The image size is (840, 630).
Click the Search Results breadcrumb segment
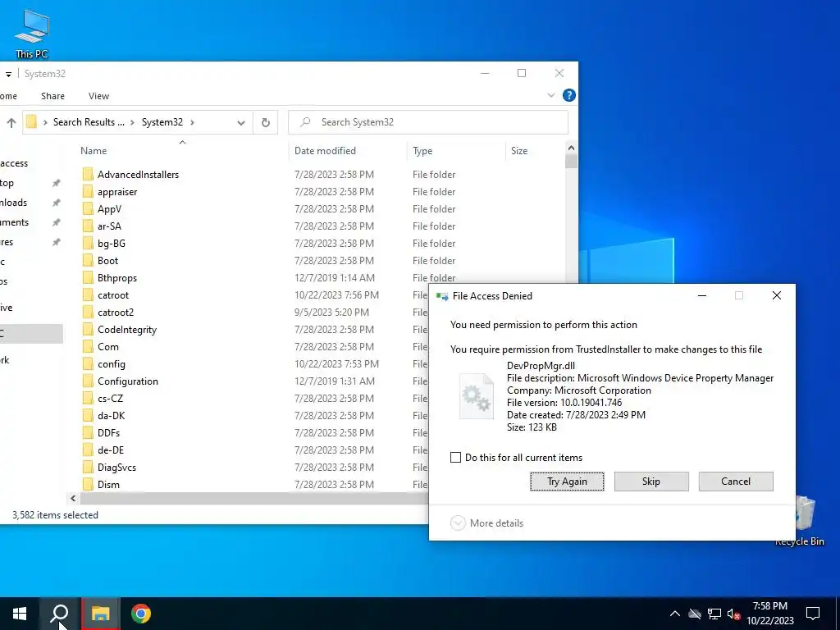(89, 122)
